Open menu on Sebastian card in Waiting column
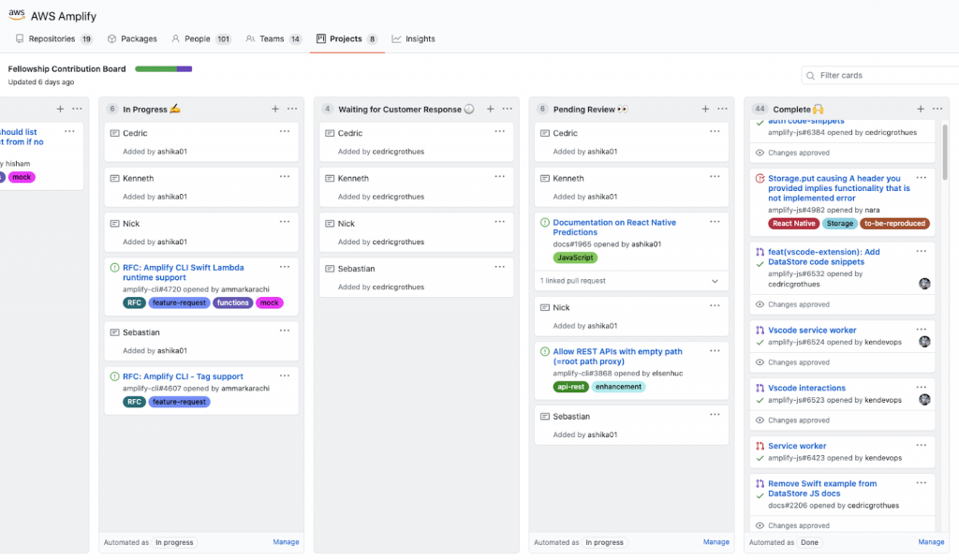 [500, 267]
